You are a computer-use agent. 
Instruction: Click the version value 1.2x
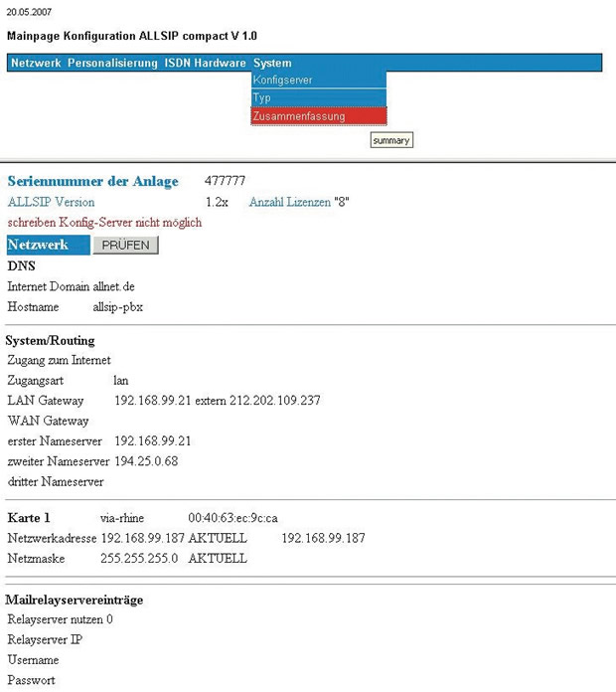coord(217,202)
